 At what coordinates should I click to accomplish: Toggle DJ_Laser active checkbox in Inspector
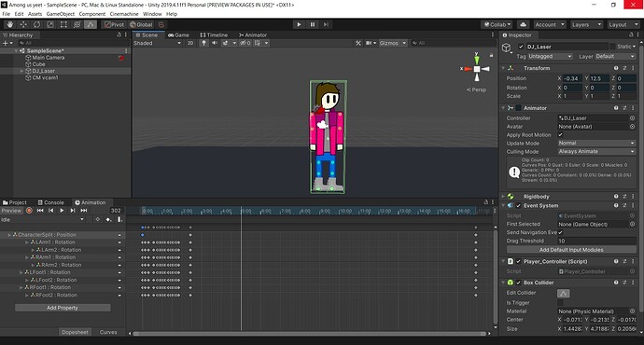[521, 47]
